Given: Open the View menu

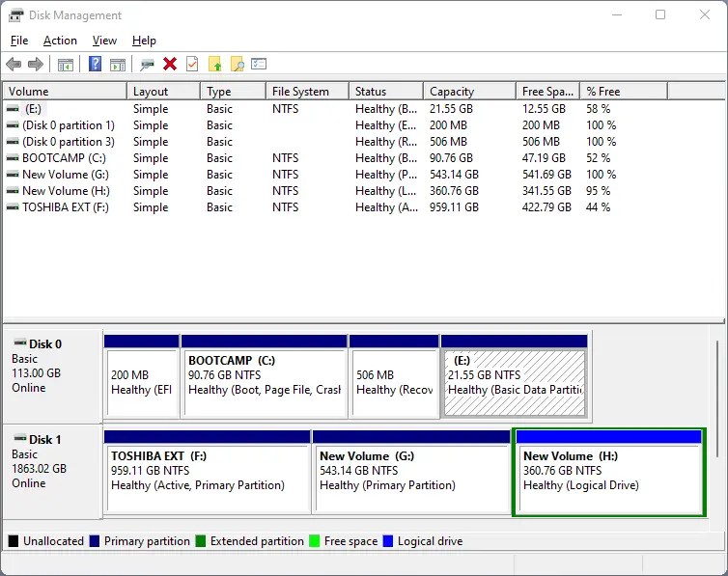Looking at the screenshot, I should (x=104, y=41).
